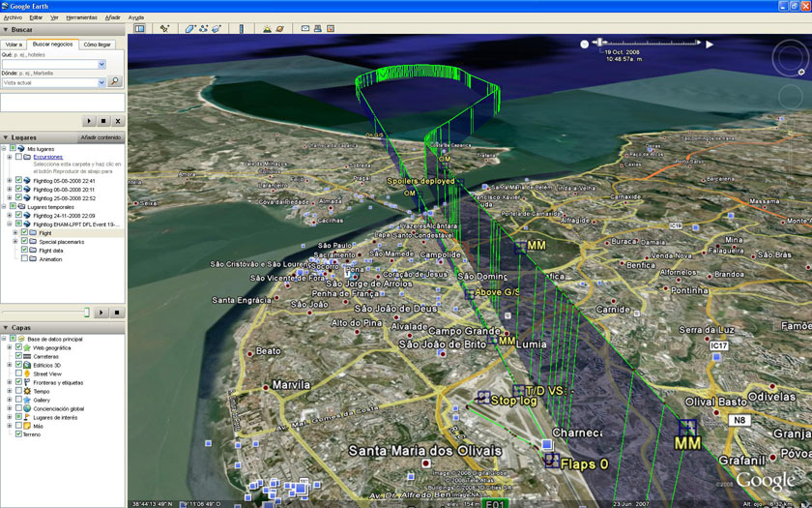Click the magnifier search button
The image size is (812, 508).
[114, 81]
